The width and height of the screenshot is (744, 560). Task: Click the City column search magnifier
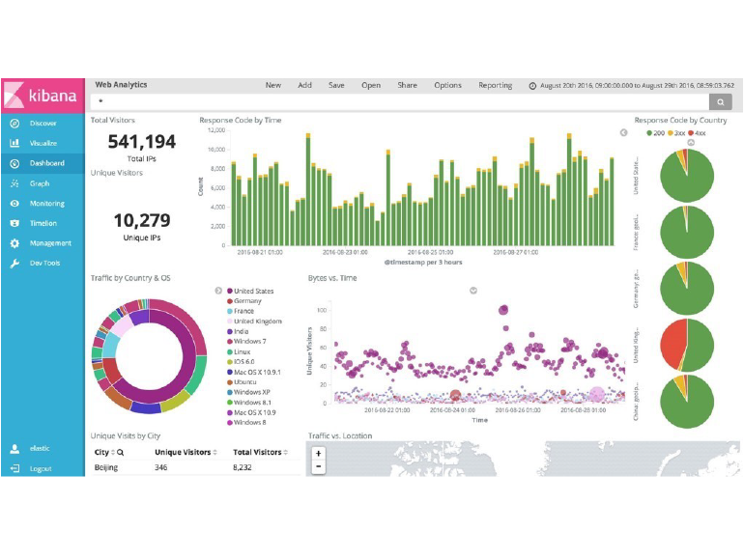(121, 453)
